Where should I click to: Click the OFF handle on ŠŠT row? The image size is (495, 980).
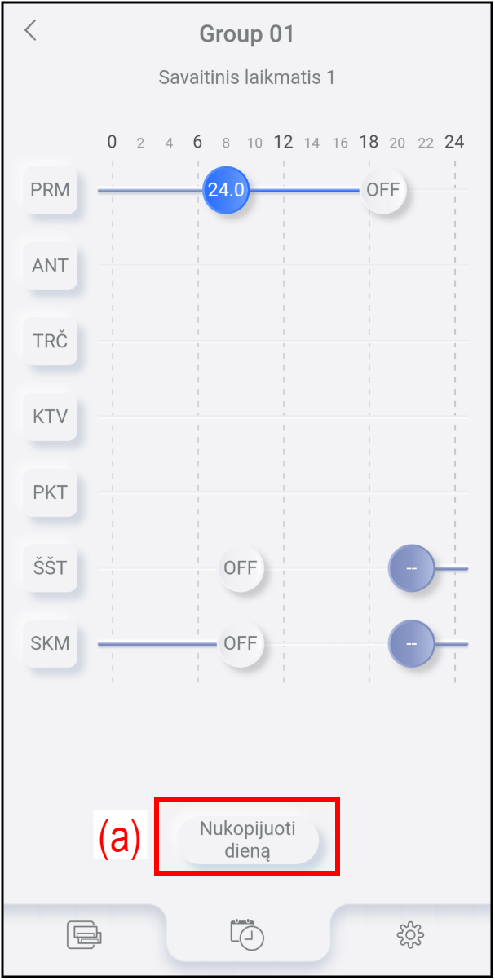point(241,567)
